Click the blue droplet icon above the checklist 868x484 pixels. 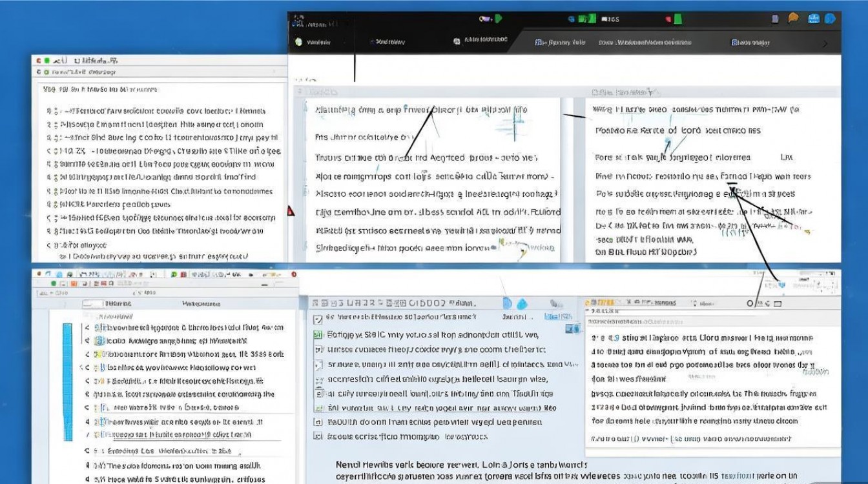[522, 303]
